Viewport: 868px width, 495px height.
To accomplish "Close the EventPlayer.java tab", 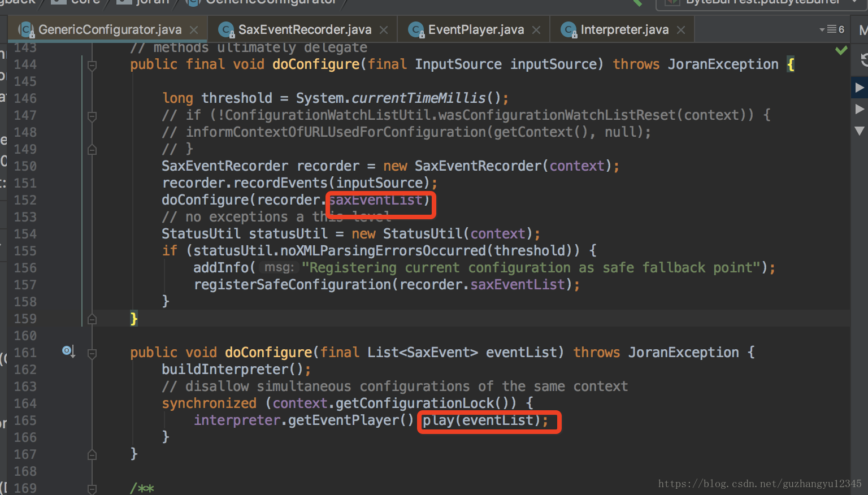I will 536,30.
